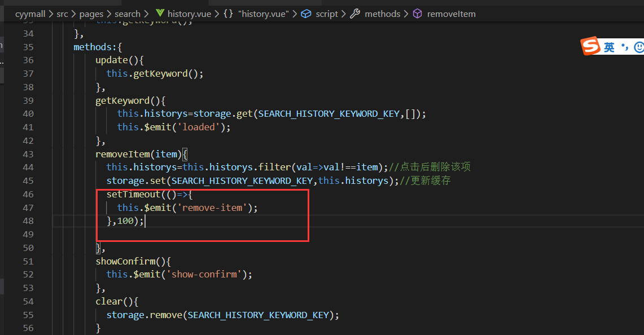Screen dimensions: 644x335
Task: Click the removeItem purple cube icon
Action: coord(417,14)
